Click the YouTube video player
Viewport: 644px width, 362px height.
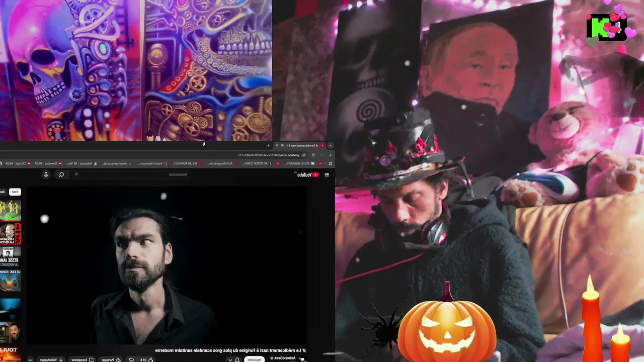(167, 265)
